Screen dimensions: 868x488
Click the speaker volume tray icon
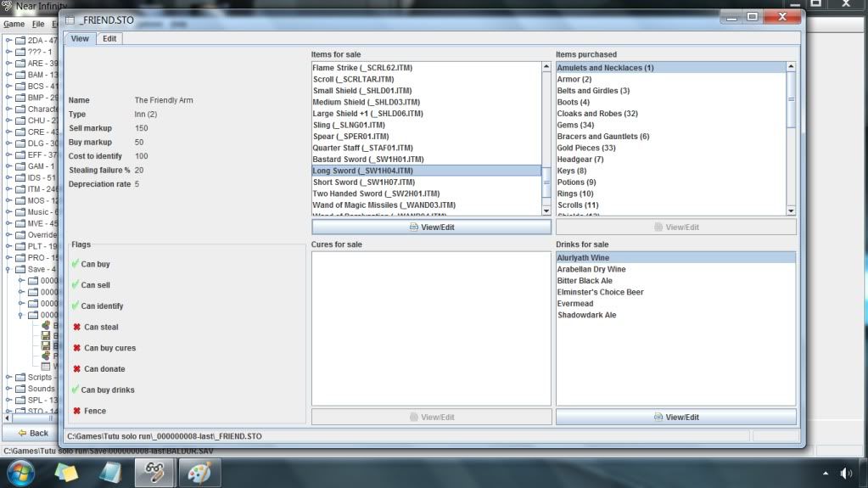(845, 473)
